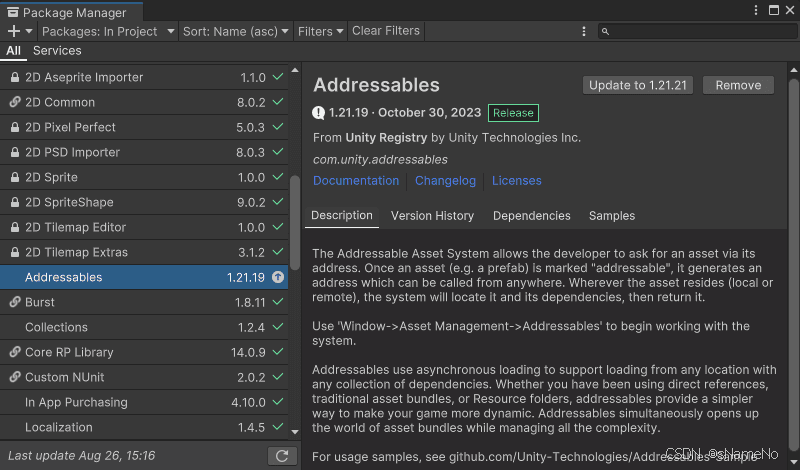Select the 2D Tilemap Extras package

pyautogui.click(x=144, y=252)
